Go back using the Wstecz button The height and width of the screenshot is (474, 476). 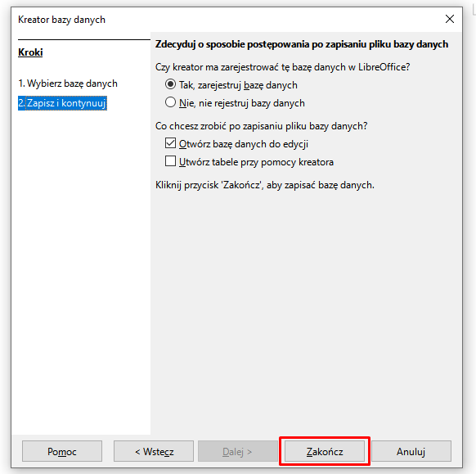click(154, 451)
